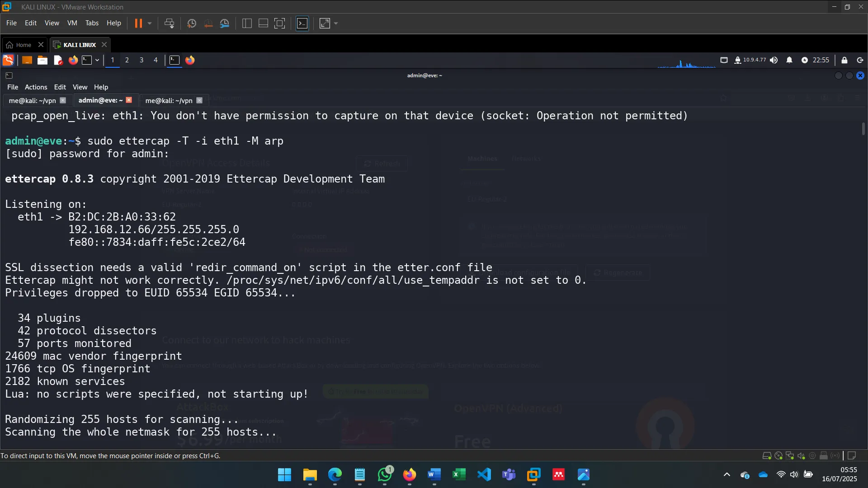Enter full screen via VMware toolbar icon
The height and width of the screenshot is (488, 868).
coord(280,23)
